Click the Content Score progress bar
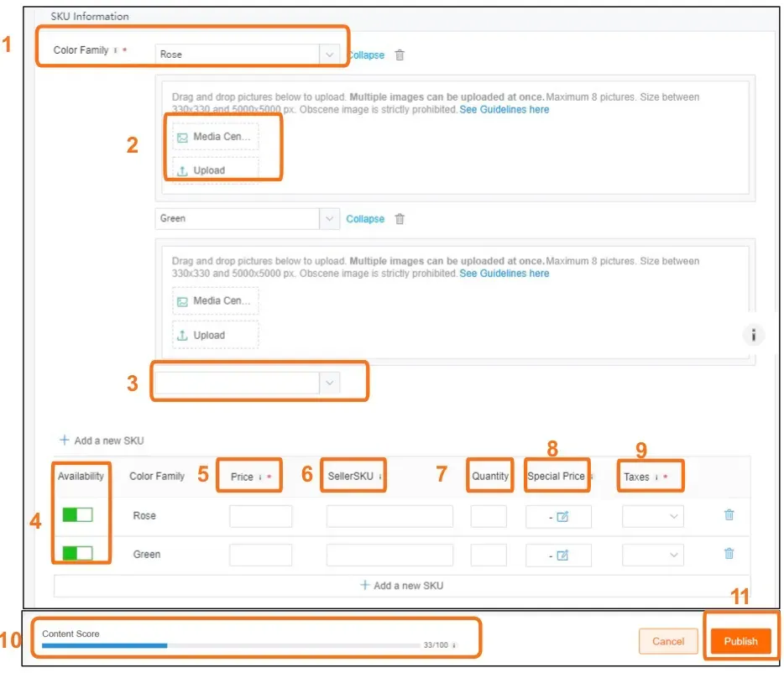Screen dimensions: 784x673 231,645
